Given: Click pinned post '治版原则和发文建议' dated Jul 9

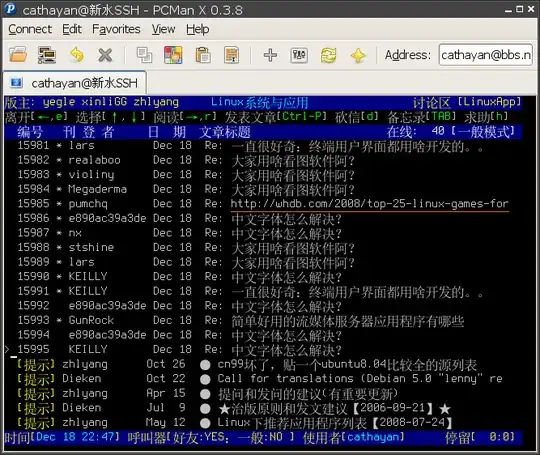Looking at the screenshot, I should 263,408.
